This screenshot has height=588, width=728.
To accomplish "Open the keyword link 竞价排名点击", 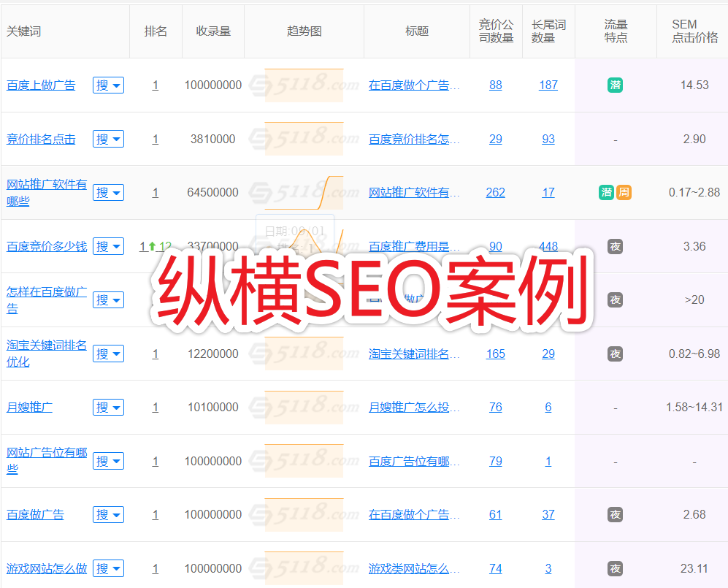I will pos(41,139).
